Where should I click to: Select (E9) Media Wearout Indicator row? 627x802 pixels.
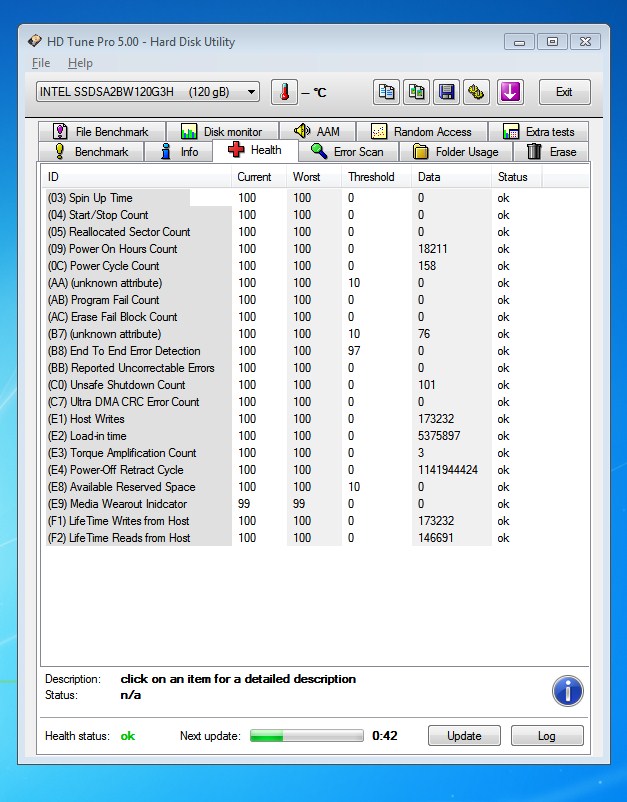[315, 504]
